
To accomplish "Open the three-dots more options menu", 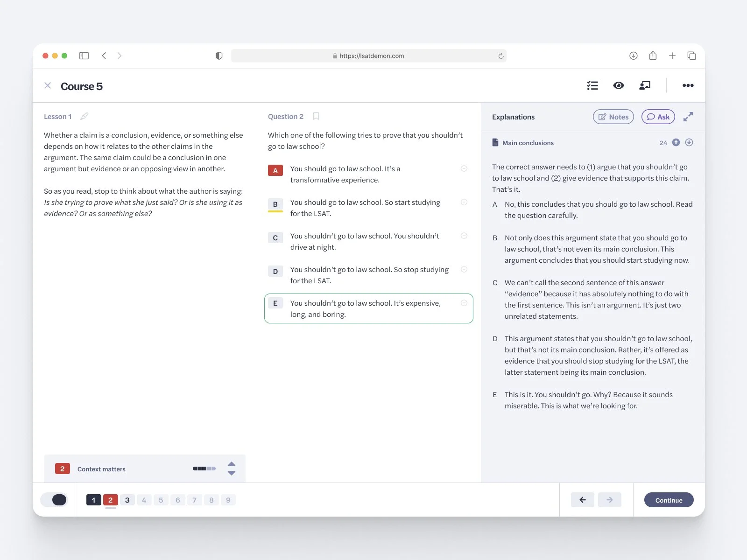I will 688,85.
